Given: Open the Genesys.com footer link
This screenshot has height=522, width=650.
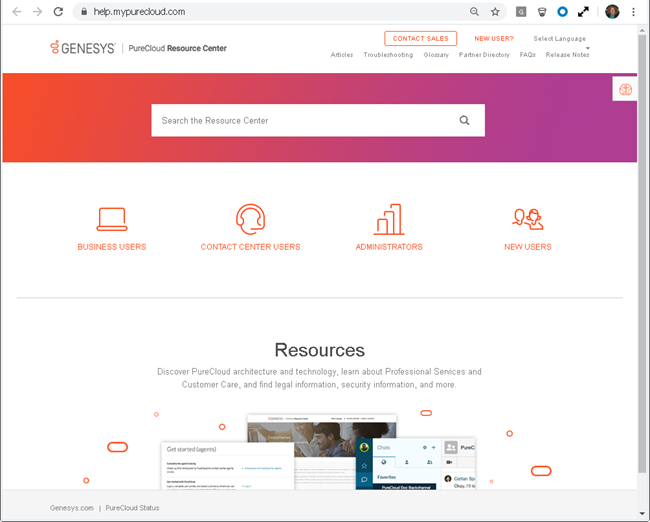Looking at the screenshot, I should tap(72, 508).
